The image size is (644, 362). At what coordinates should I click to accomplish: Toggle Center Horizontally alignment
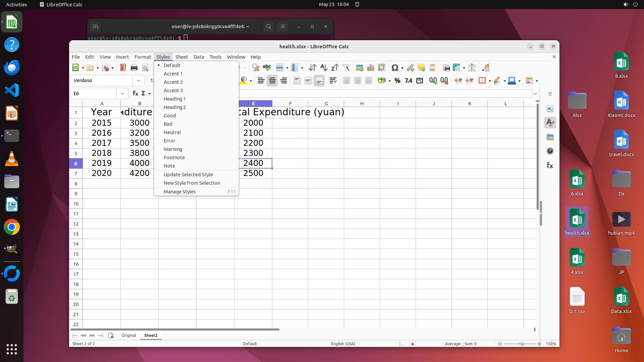click(272, 80)
